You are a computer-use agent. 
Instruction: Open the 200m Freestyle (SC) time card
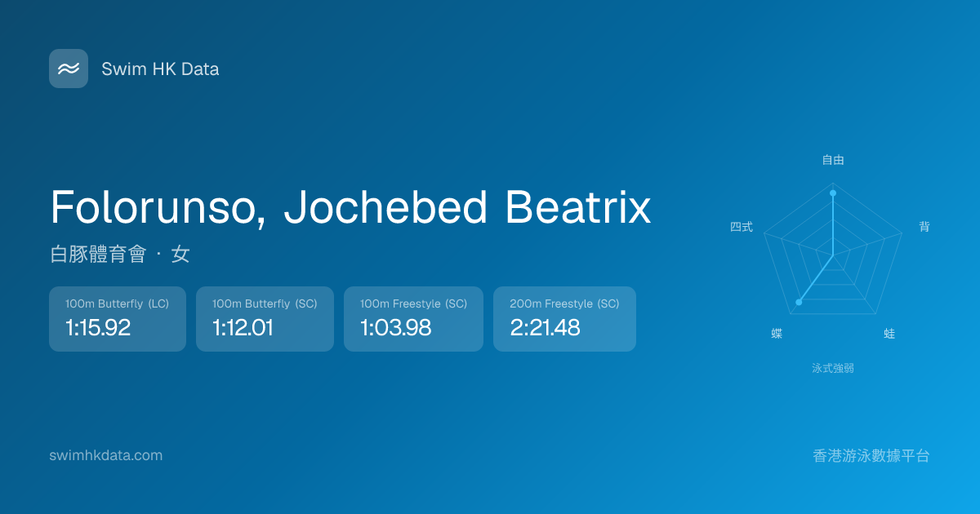(x=564, y=319)
